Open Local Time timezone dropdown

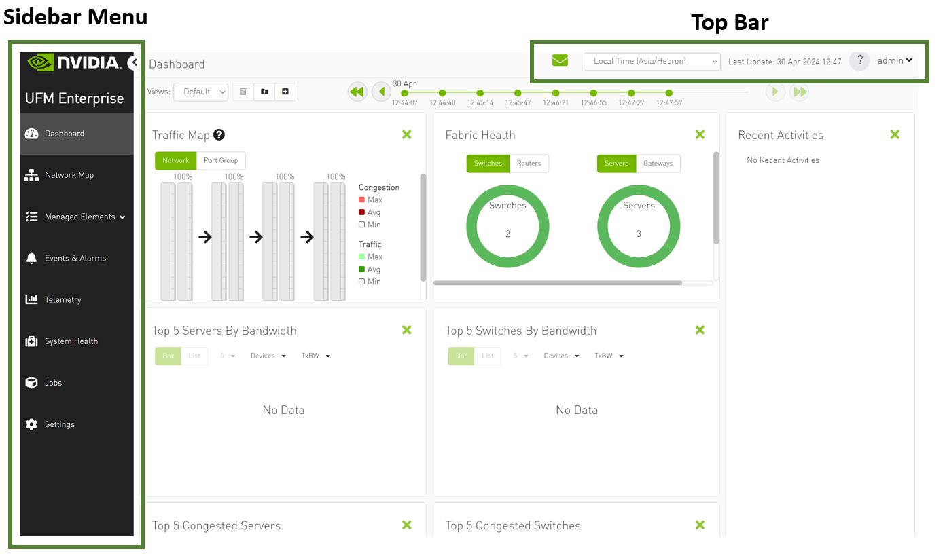point(652,61)
